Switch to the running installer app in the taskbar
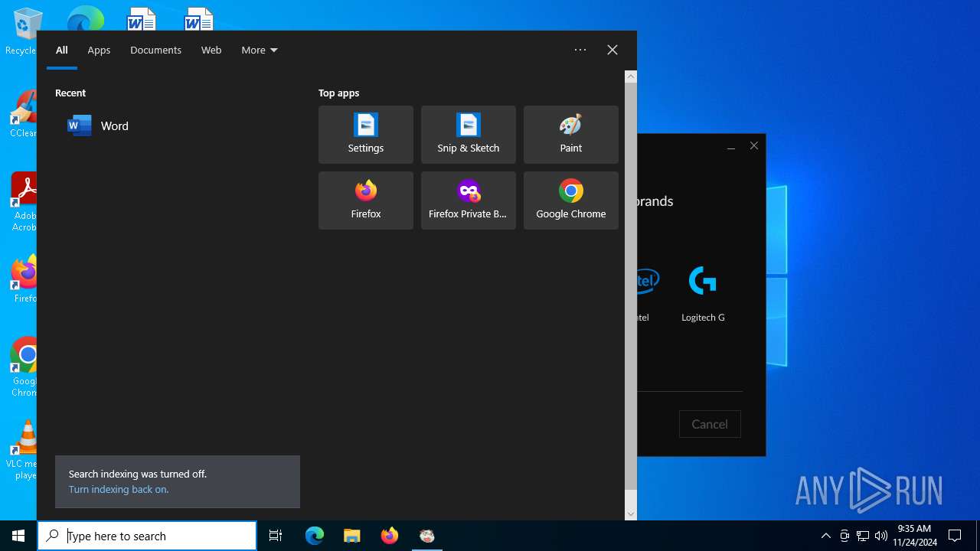The height and width of the screenshot is (551, 980). click(427, 536)
